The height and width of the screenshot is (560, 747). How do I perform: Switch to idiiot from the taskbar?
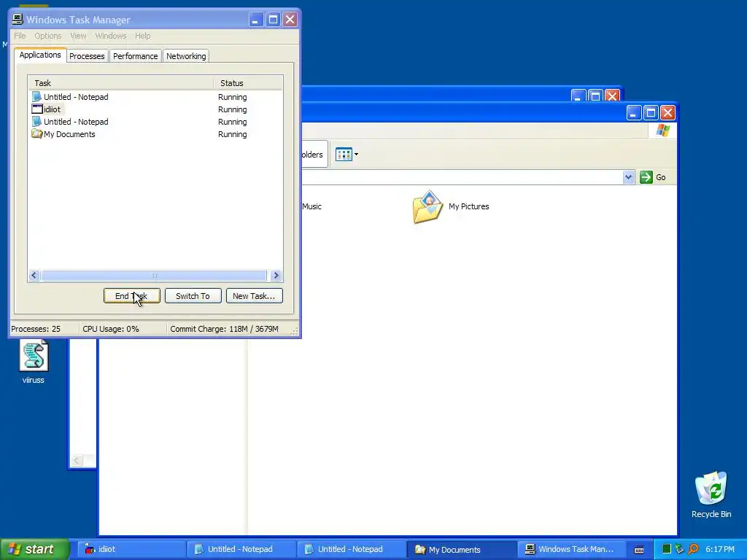131,549
